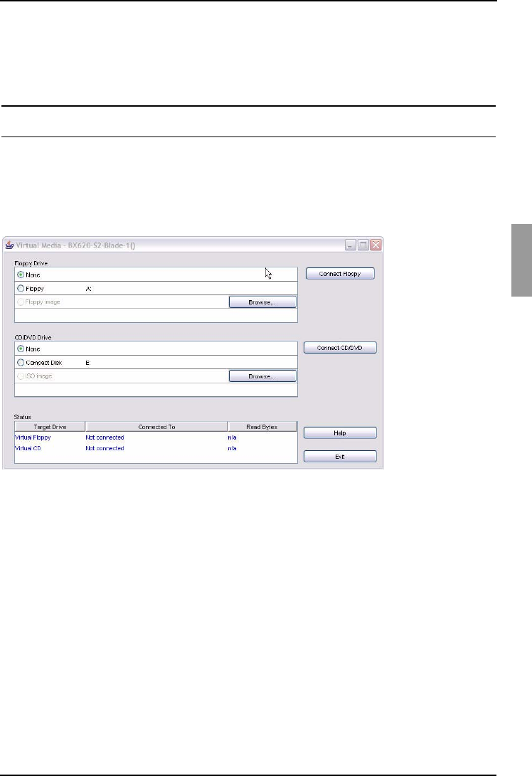Close the Virtual Media window
The image size is (532, 776).
(376, 245)
